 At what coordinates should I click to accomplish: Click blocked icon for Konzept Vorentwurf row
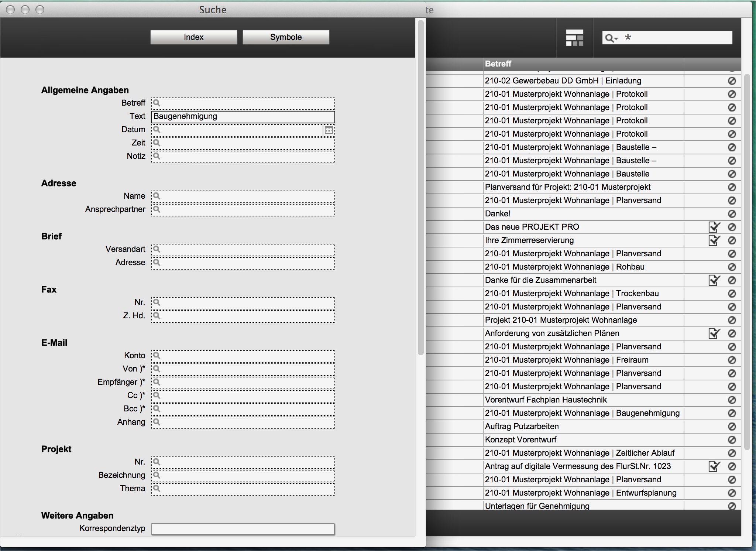(x=732, y=440)
